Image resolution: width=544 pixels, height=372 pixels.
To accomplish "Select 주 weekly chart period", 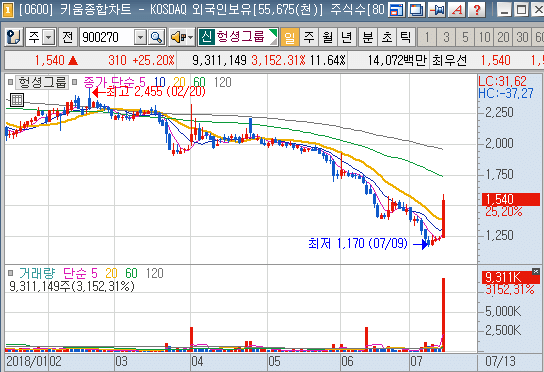I will [x=309, y=37].
